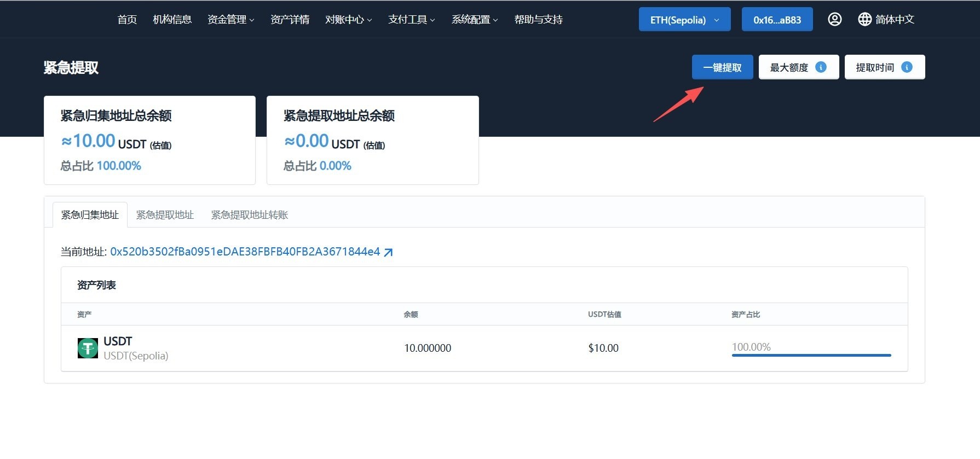This screenshot has width=980, height=459.
Task: Go to 首页 in the top navigation
Action: point(127,20)
